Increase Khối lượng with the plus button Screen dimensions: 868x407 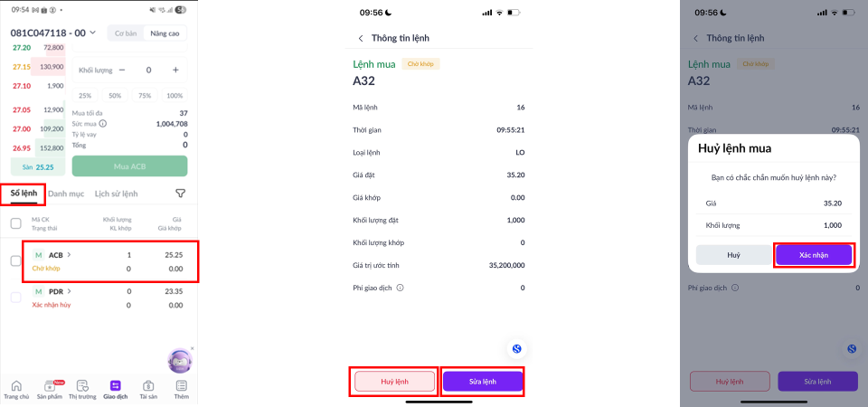[x=175, y=70]
